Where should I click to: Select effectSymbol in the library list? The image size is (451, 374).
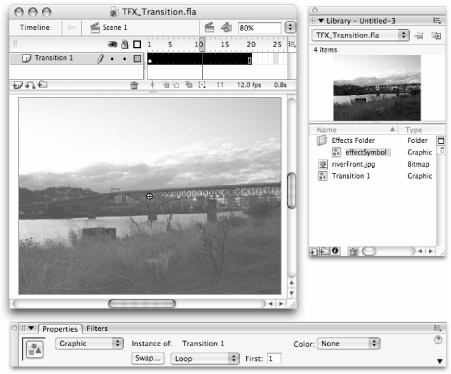[366, 152]
